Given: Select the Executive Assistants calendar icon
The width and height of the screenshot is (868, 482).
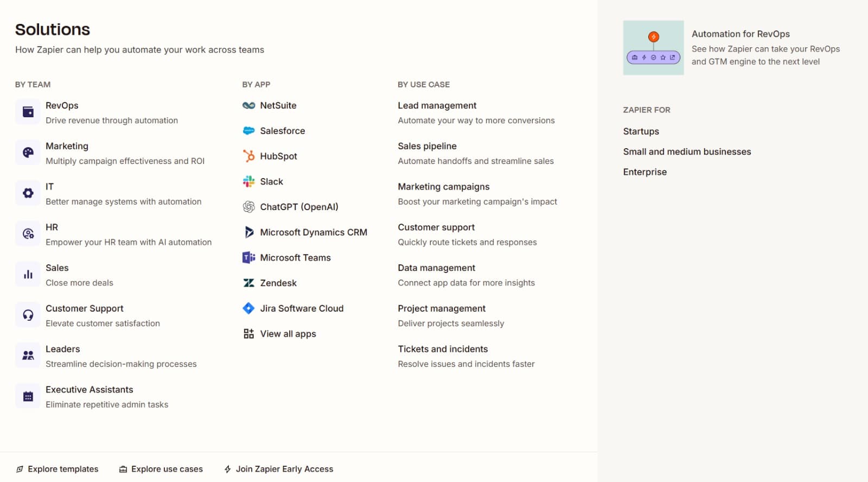Looking at the screenshot, I should (x=28, y=396).
